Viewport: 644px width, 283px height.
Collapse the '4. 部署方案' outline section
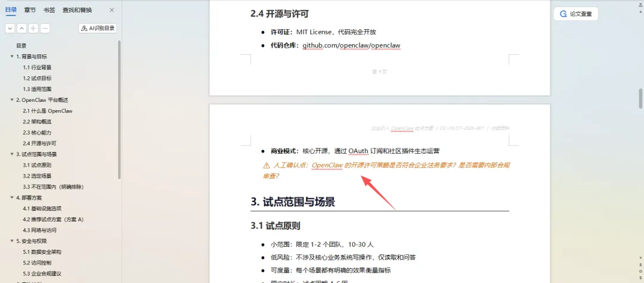click(x=12, y=198)
